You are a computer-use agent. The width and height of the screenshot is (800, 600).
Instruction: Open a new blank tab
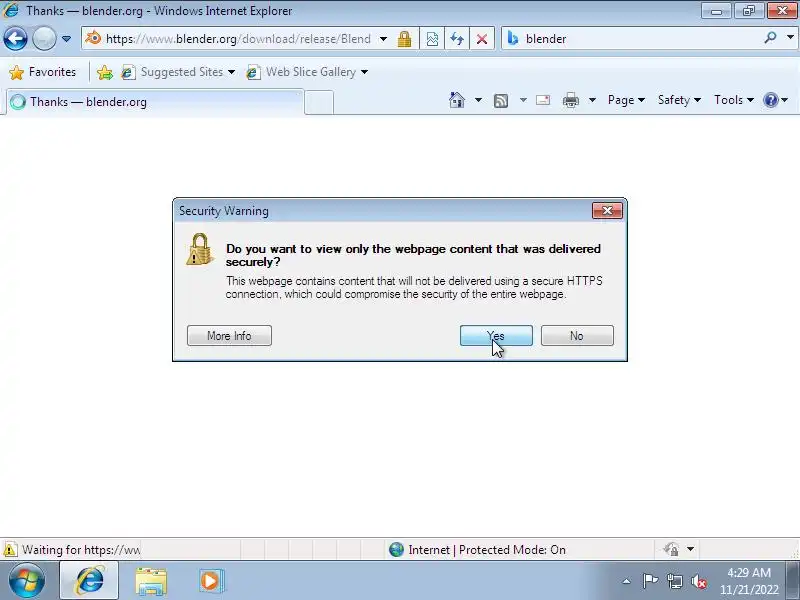319,102
